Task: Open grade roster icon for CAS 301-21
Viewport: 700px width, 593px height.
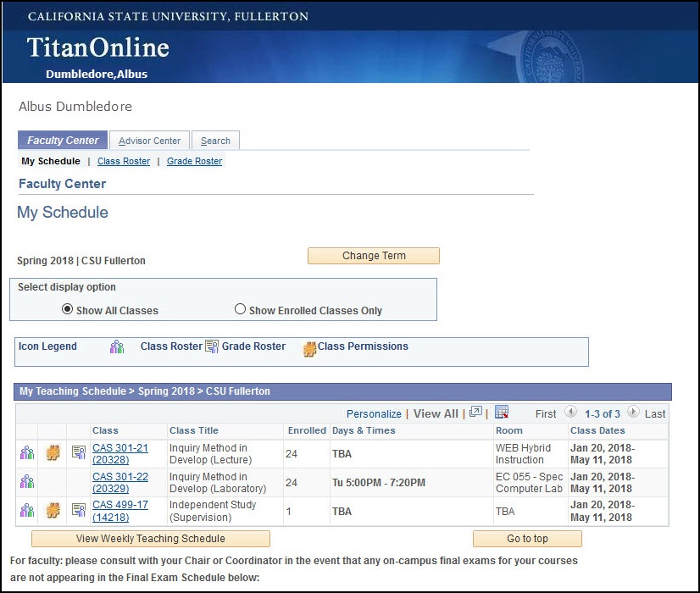Action: (79, 452)
